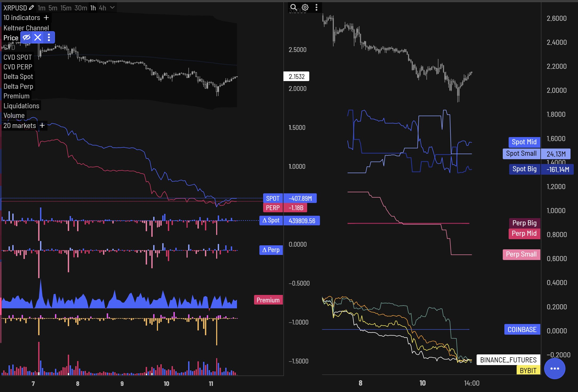Edit the XRPUSD symbol via the pencil icon

31,8
